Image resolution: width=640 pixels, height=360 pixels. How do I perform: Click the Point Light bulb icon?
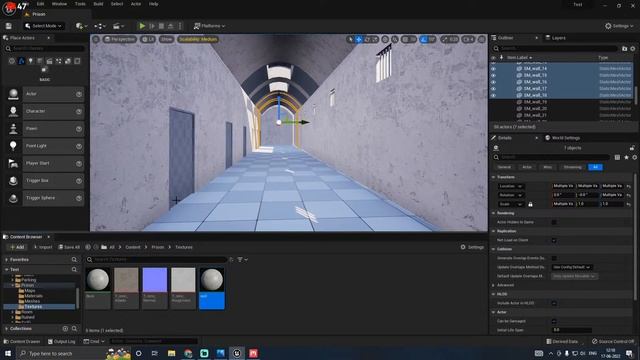point(13,146)
